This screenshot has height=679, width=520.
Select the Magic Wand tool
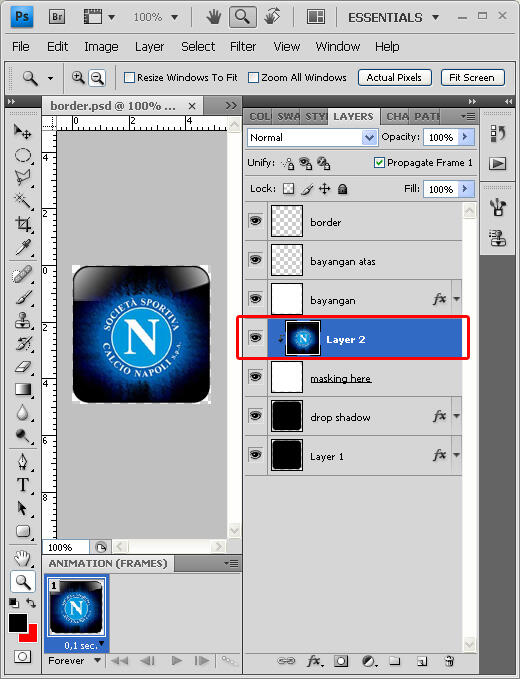tap(23, 200)
